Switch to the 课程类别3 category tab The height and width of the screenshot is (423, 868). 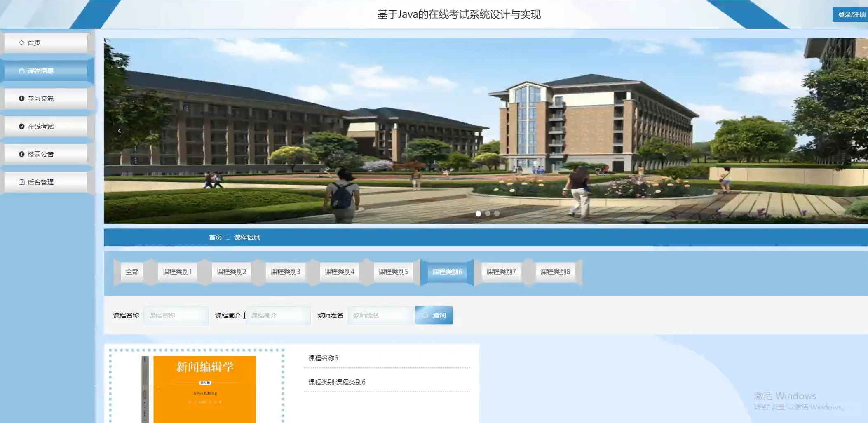pos(285,272)
